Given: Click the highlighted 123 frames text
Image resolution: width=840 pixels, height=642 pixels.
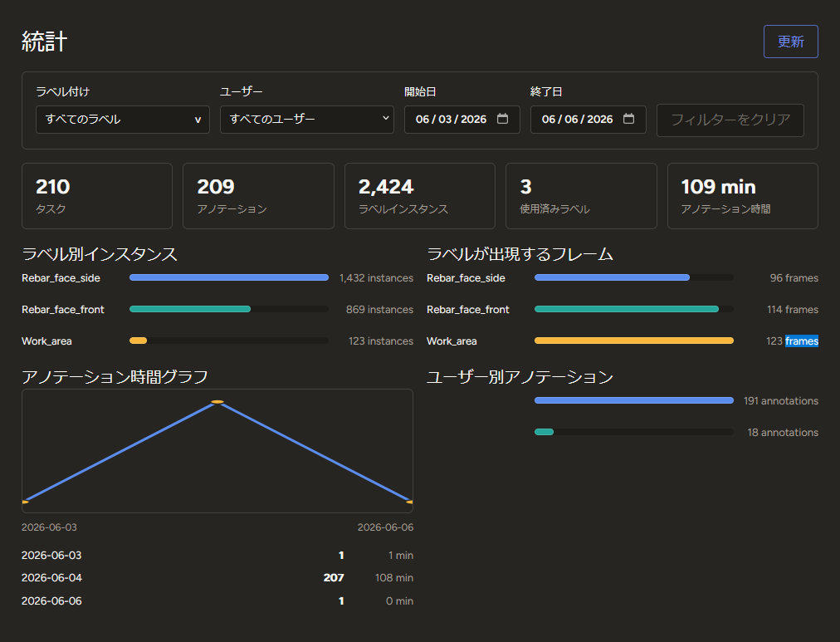Looking at the screenshot, I should 792,341.
